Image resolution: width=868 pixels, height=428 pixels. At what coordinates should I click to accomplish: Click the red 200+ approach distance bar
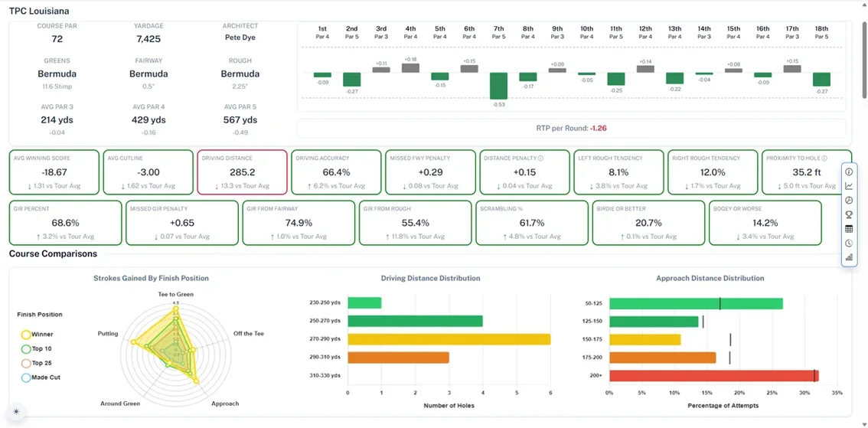point(713,375)
